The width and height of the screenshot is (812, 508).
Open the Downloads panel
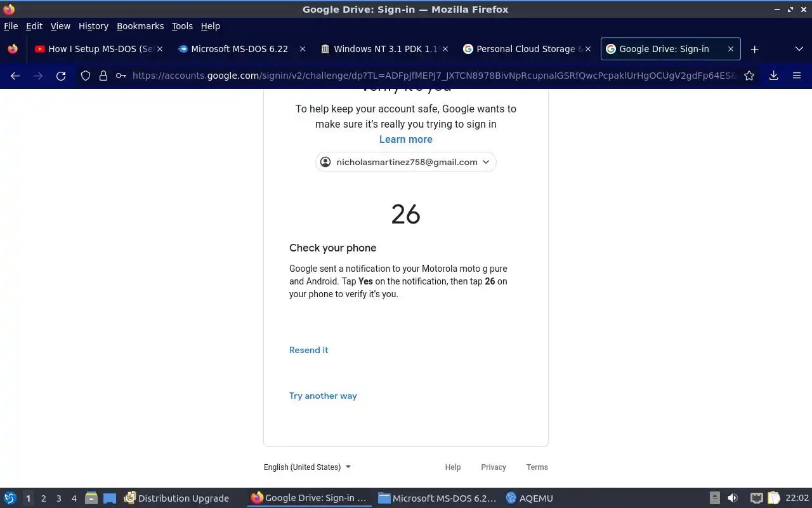pos(773,76)
